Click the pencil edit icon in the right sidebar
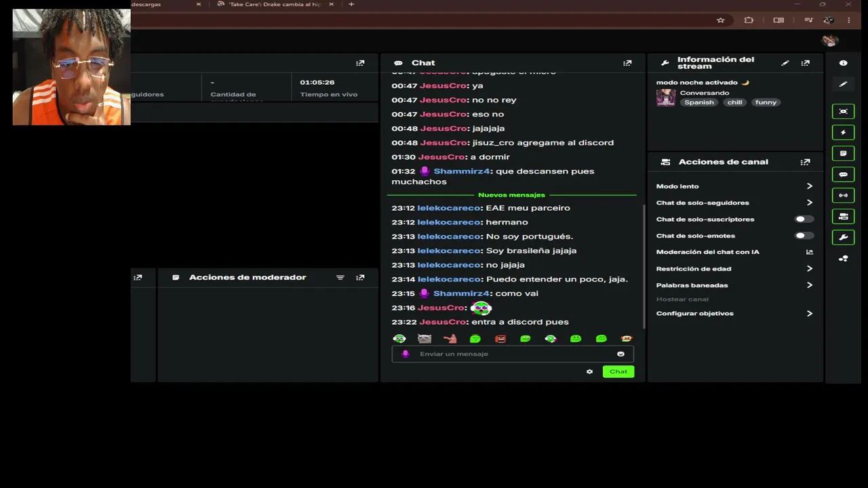The height and width of the screenshot is (488, 868). [x=843, y=84]
